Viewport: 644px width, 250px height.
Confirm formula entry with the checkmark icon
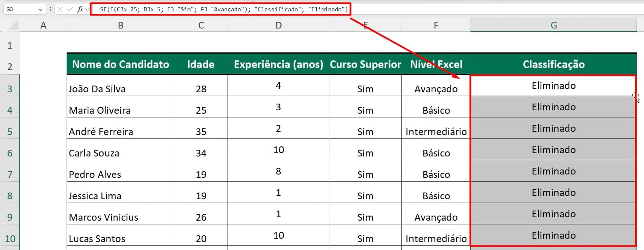pyautogui.click(x=70, y=9)
